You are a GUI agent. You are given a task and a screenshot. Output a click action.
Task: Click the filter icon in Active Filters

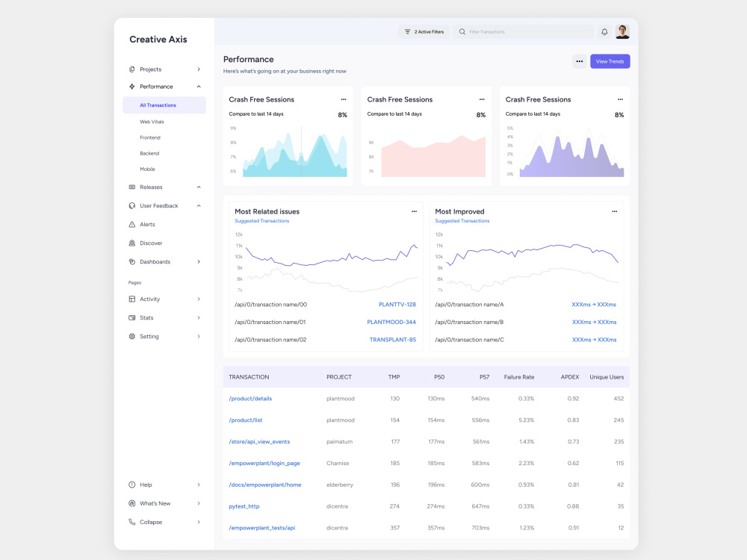coord(407,32)
